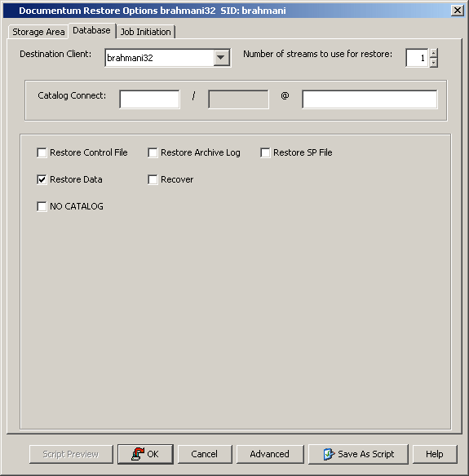Cancel the restore options dialog

[205, 454]
